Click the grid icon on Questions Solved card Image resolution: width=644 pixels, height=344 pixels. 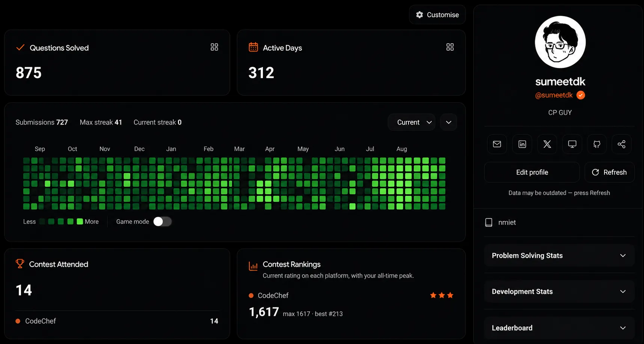pos(214,47)
